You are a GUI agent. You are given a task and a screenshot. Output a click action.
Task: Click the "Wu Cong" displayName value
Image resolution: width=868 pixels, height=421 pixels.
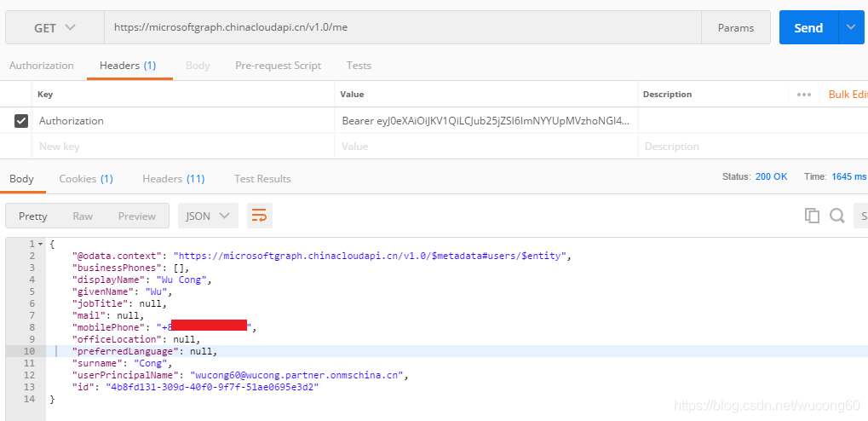pyautogui.click(x=181, y=280)
